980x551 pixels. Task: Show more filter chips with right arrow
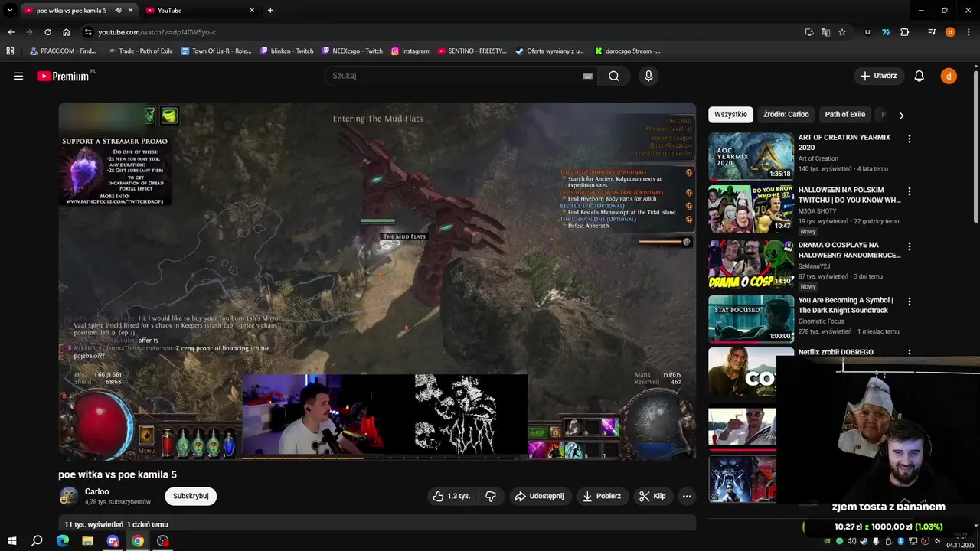click(x=901, y=116)
